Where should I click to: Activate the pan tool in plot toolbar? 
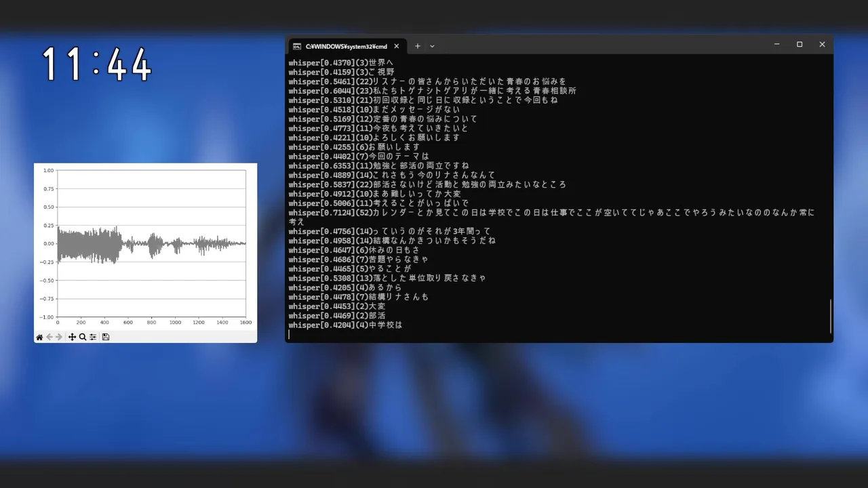(x=72, y=337)
